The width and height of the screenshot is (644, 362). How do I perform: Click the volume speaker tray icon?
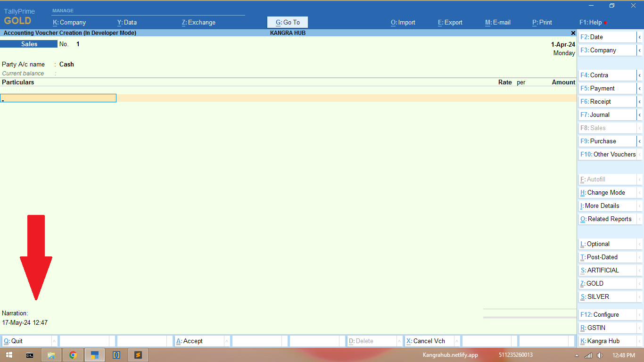pos(600,355)
